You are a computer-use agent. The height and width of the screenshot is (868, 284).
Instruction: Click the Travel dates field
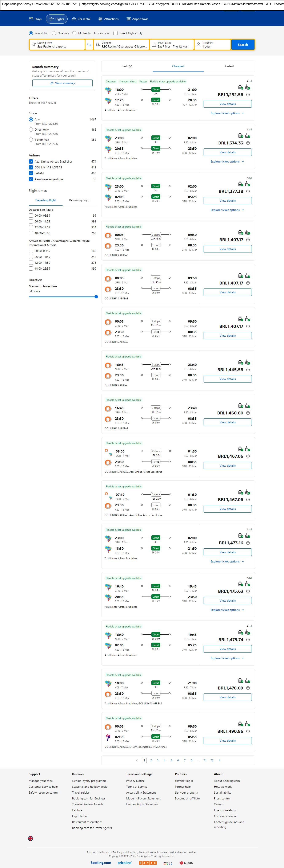coord(172,45)
